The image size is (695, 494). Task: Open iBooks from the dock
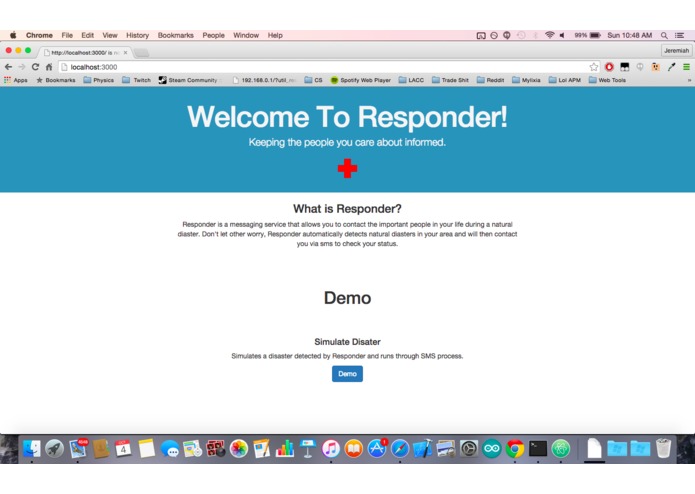coord(354,449)
